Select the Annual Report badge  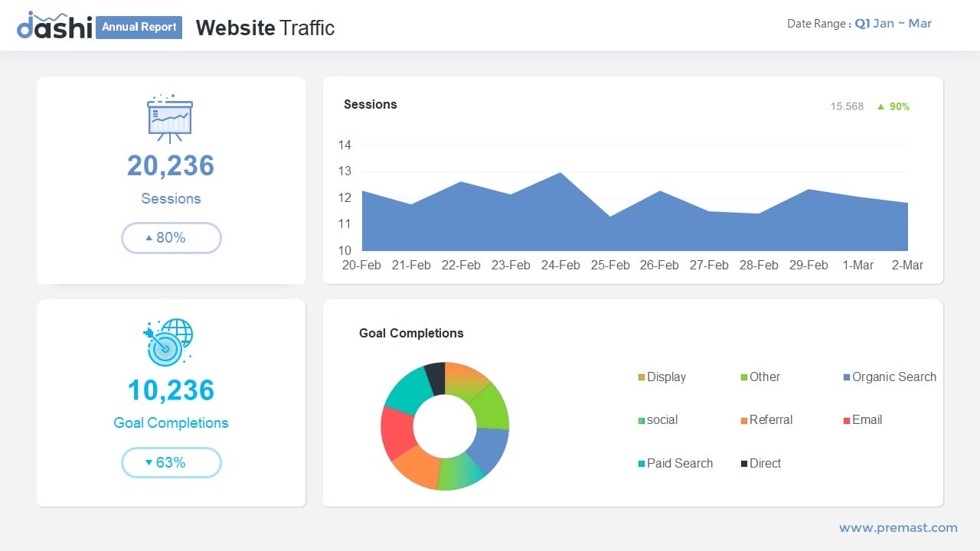139,27
